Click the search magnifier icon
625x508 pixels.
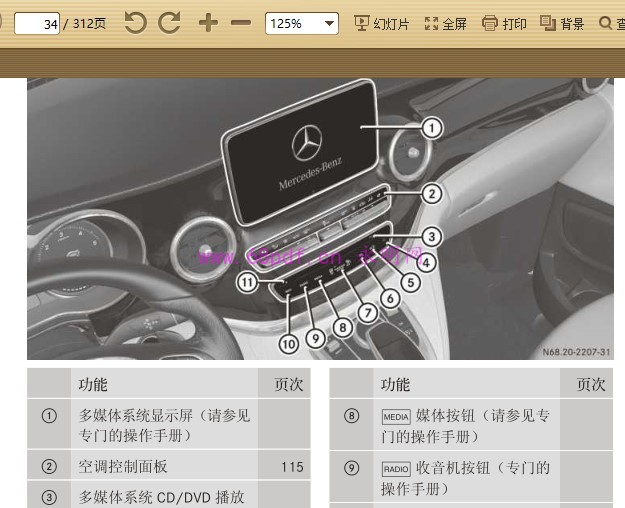[605, 23]
